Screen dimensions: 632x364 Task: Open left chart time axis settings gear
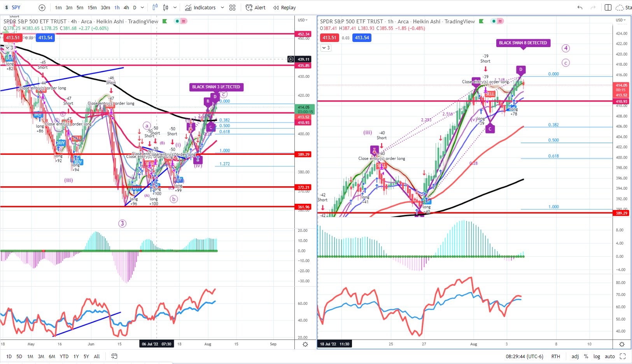coord(305,344)
